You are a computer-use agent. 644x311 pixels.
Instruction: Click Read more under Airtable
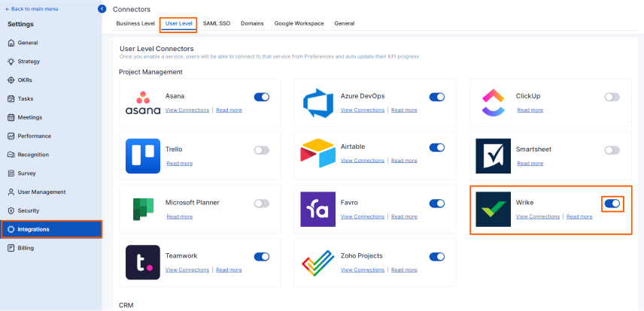[404, 161]
